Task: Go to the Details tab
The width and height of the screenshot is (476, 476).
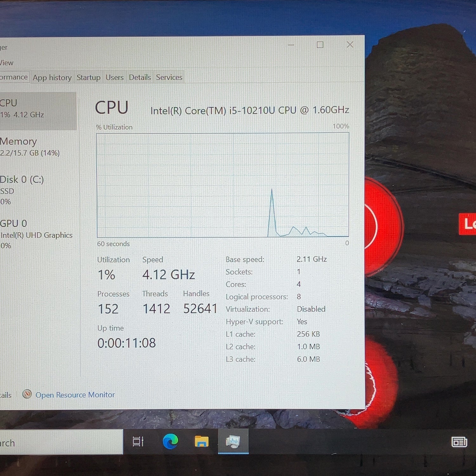Action: tap(140, 77)
